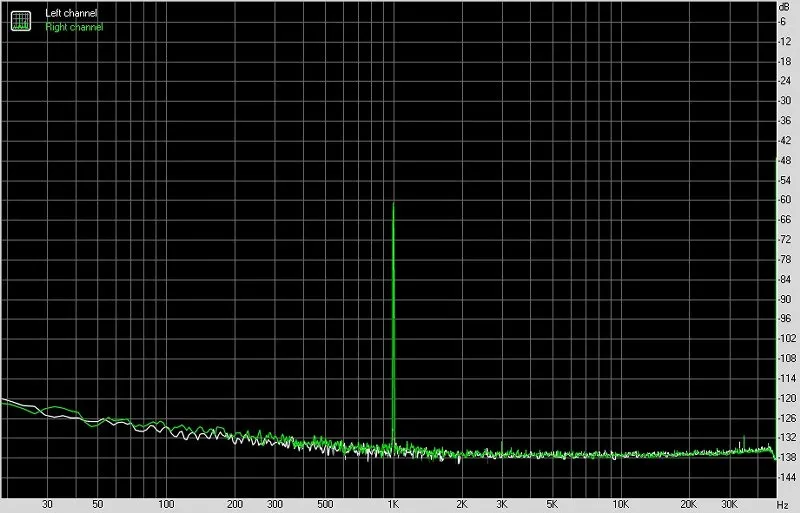The width and height of the screenshot is (800, 513).
Task: Click the 2K frequency axis label
Action: point(462,504)
